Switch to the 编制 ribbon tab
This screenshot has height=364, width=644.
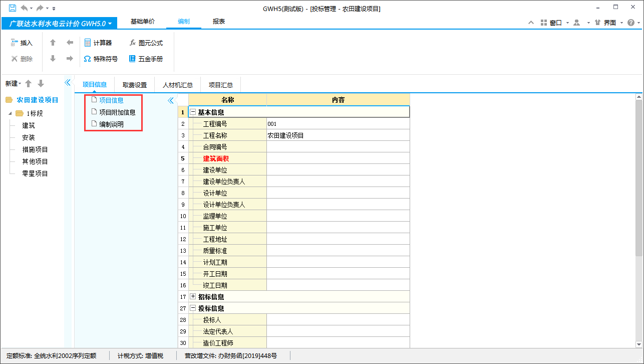pos(184,22)
